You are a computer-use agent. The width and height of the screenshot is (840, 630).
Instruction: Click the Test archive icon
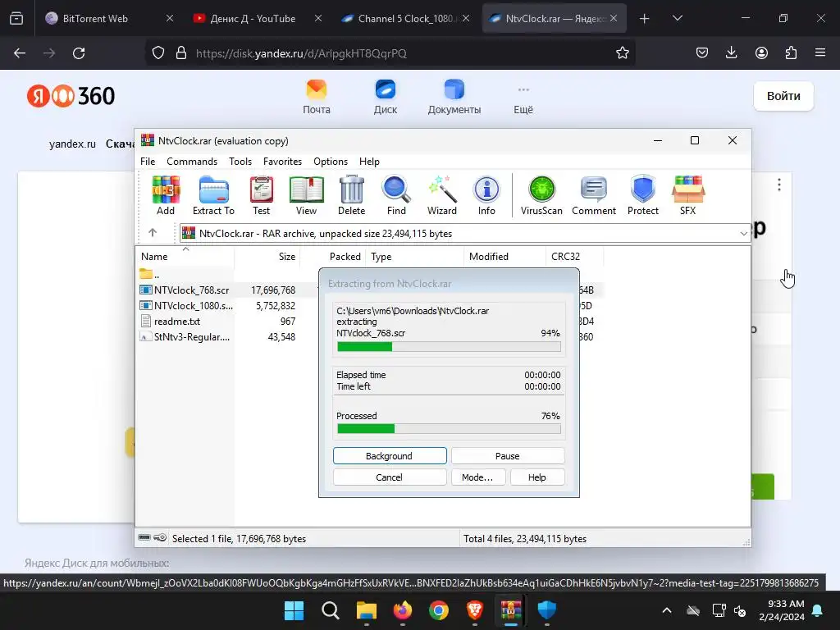click(x=261, y=195)
